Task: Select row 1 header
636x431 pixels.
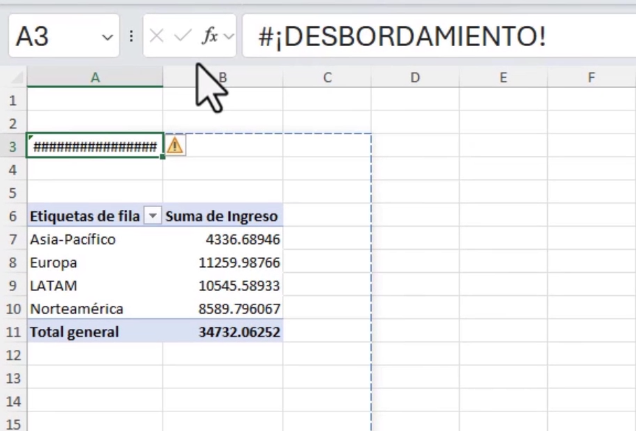Action: 13,100
